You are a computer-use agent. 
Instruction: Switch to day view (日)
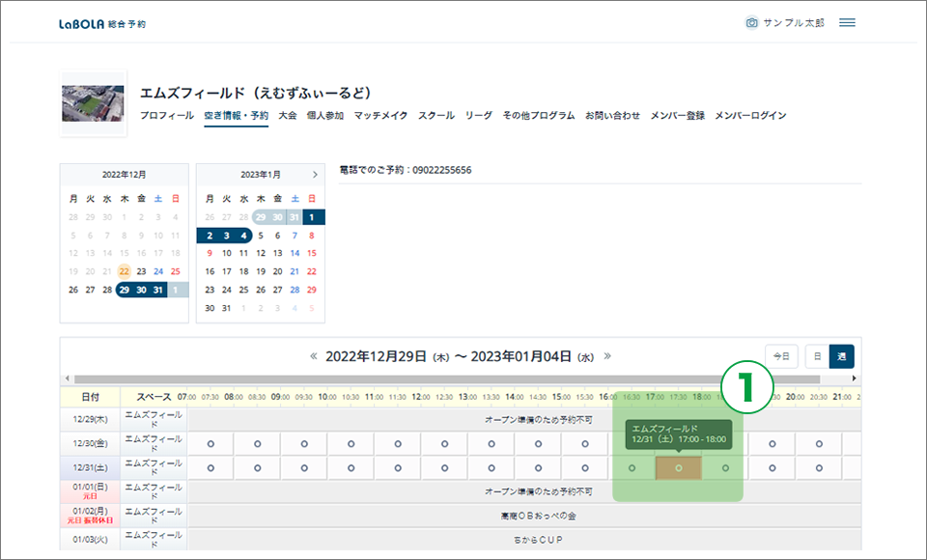point(817,356)
